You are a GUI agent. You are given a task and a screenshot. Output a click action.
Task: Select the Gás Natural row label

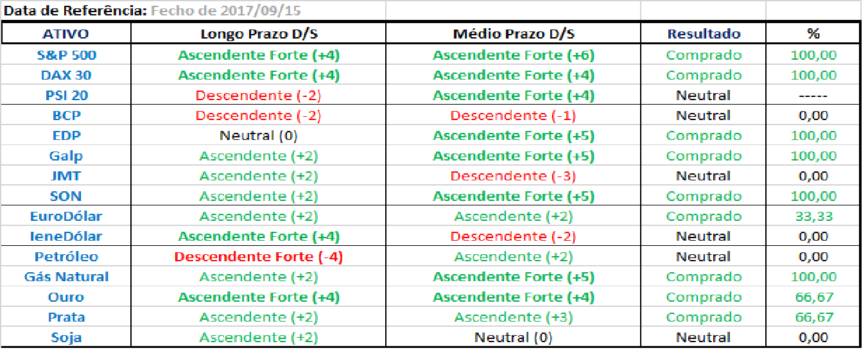(66, 277)
